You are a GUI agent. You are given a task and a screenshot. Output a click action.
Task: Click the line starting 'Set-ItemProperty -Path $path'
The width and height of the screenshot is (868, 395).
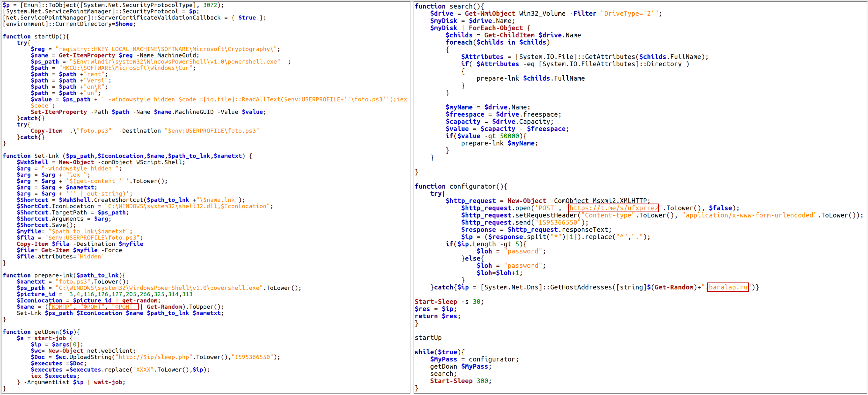pyautogui.click(x=148, y=112)
